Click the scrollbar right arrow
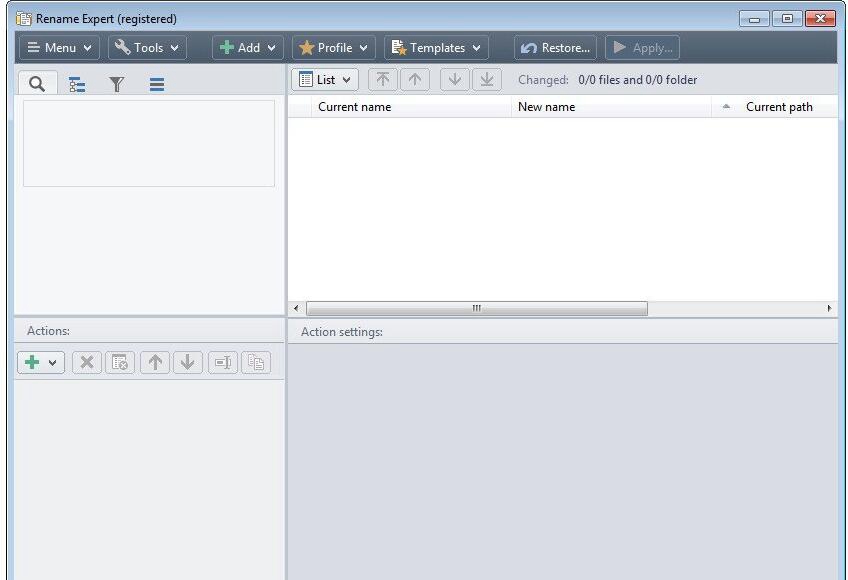848x580 pixels. tap(829, 308)
